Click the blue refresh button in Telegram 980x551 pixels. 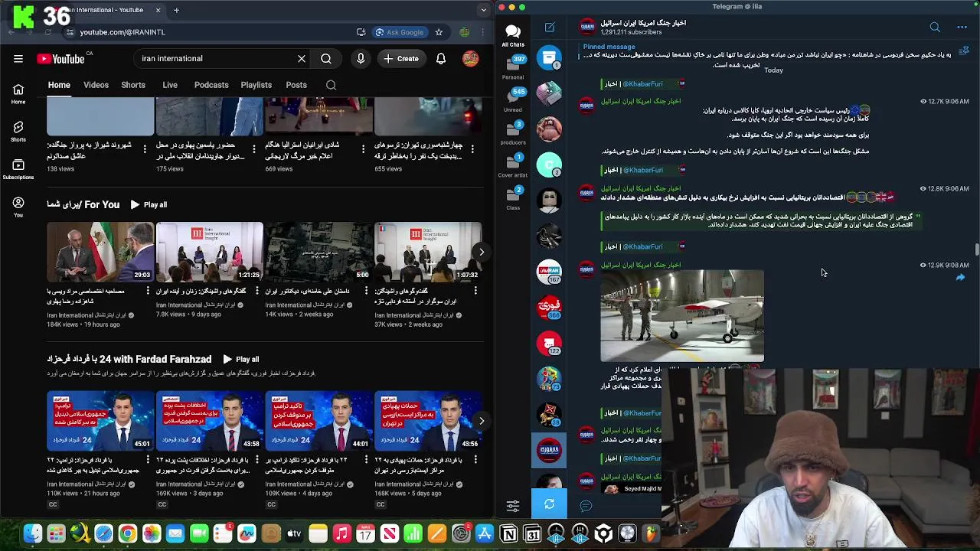[549, 504]
